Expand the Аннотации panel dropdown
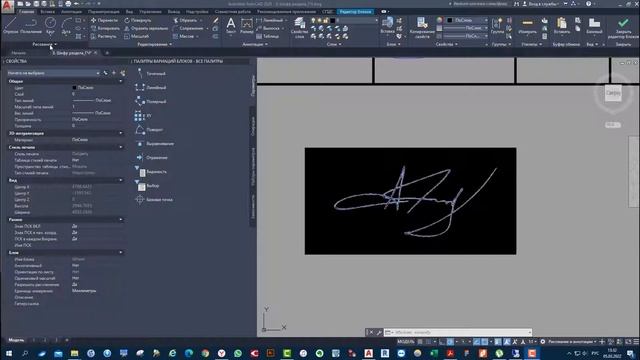Image resolution: width=640 pixels, height=360 pixels. click(255, 44)
